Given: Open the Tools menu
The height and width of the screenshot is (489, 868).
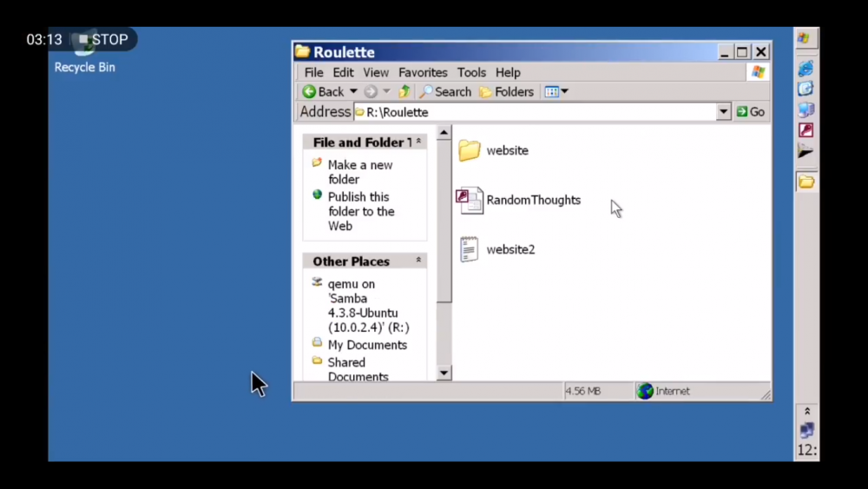Looking at the screenshot, I should [x=471, y=73].
